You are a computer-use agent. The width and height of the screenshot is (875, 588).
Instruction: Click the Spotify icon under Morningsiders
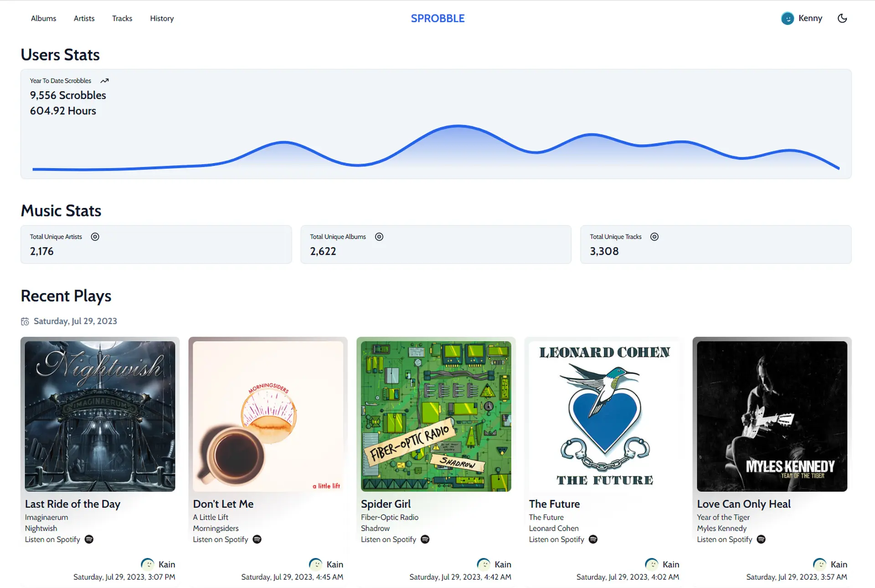[257, 539]
